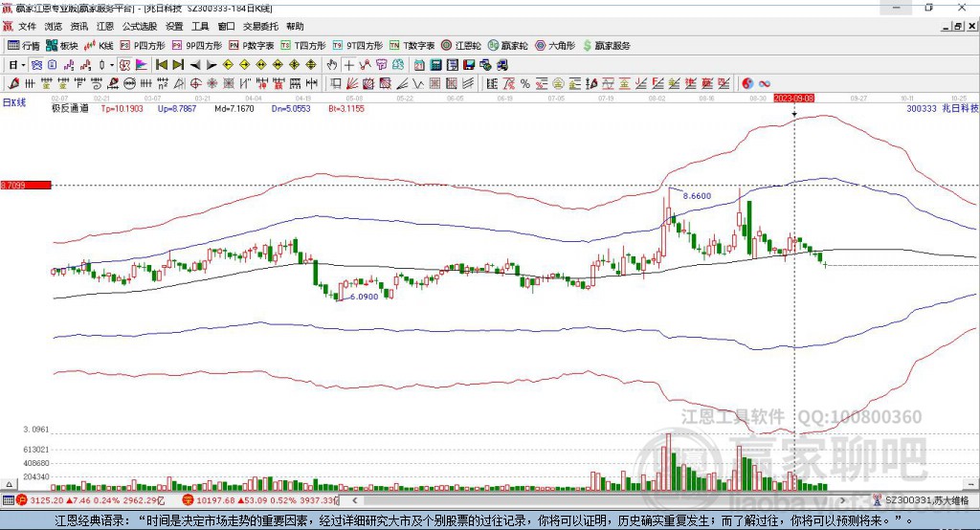Image resolution: width=980 pixels, height=530 pixels.
Task: Click the save floppy disk icon
Action: [469, 65]
